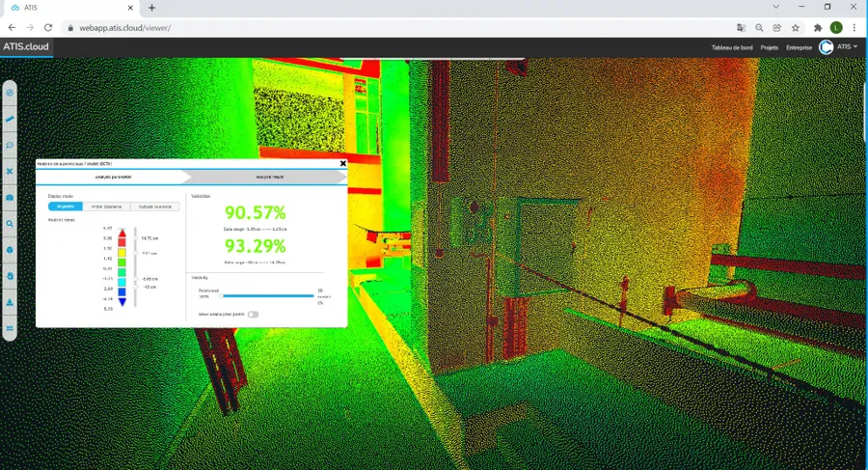The width and height of the screenshot is (868, 470).
Task: Select the ruler measurement tool
Action: pyautogui.click(x=10, y=119)
